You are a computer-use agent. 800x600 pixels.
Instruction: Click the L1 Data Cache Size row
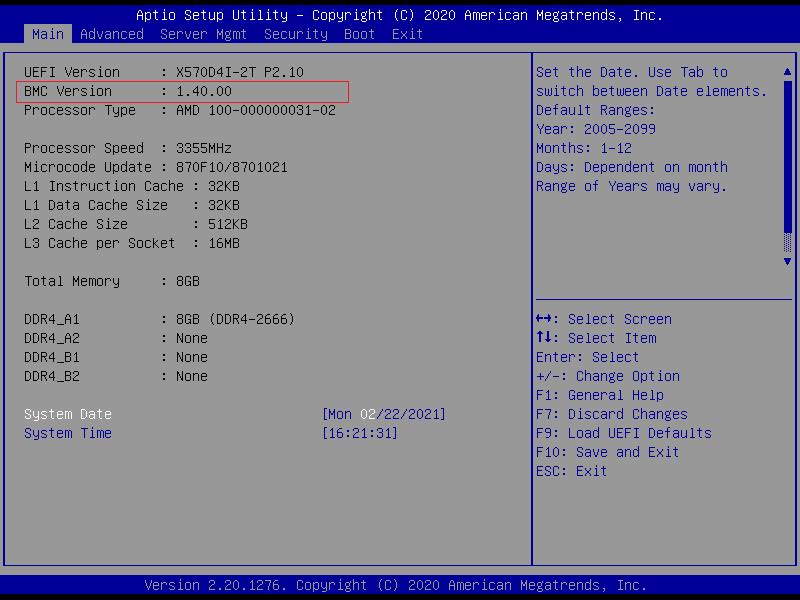click(x=132, y=205)
